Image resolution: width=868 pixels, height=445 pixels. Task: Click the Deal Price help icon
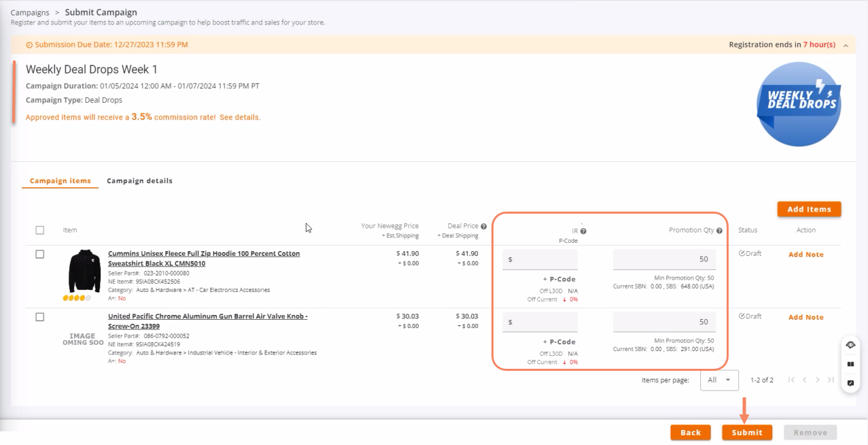coord(484,227)
